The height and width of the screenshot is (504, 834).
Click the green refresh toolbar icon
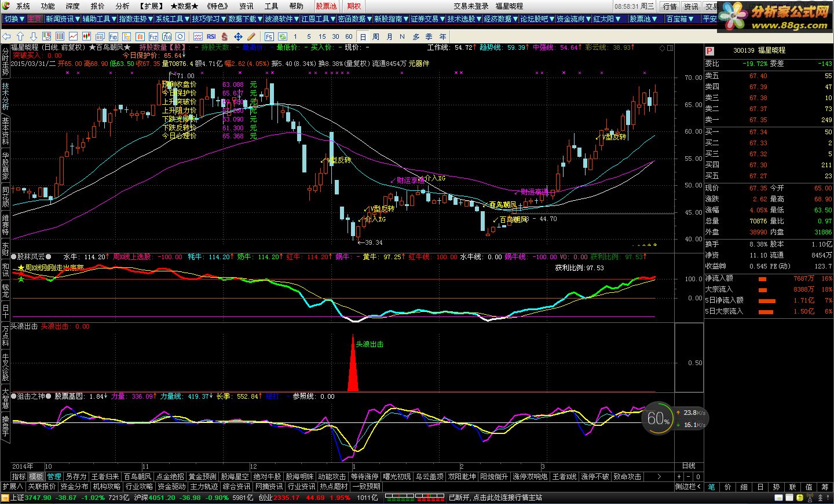point(282,36)
